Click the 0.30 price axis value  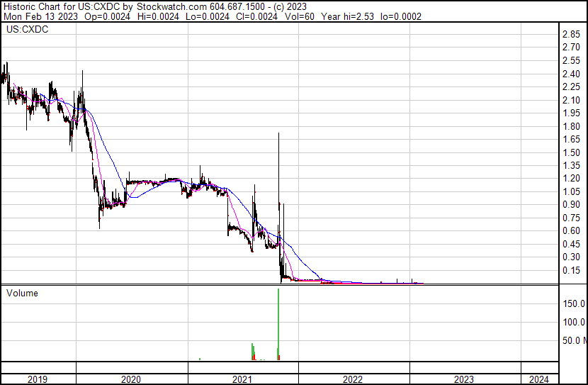point(572,257)
